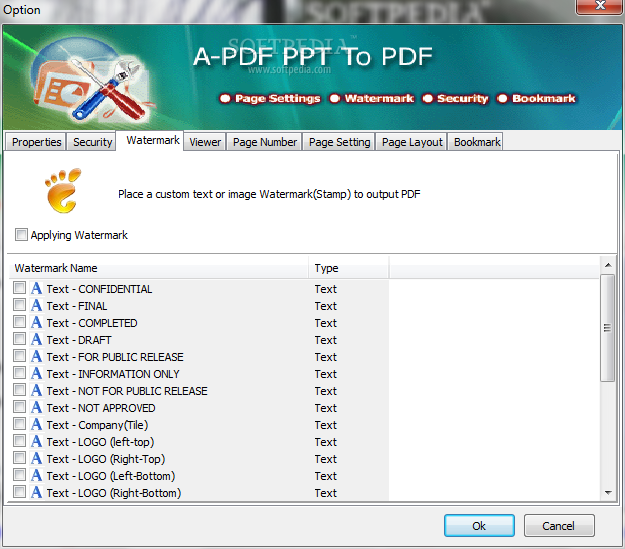Select the 'Text - Company(Tile)' row text
Image resolution: width=625 pixels, height=549 pixels.
tap(97, 425)
